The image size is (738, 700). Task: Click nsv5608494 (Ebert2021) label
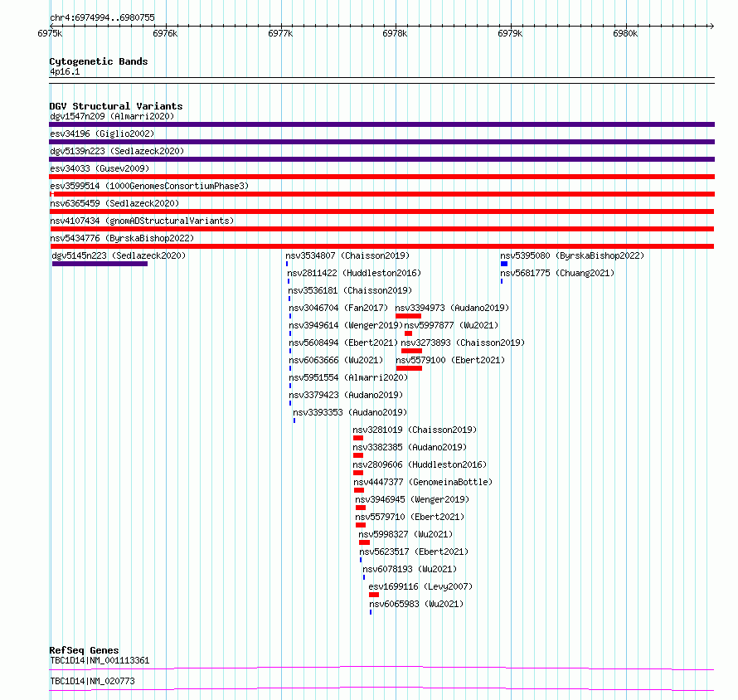[343, 343]
